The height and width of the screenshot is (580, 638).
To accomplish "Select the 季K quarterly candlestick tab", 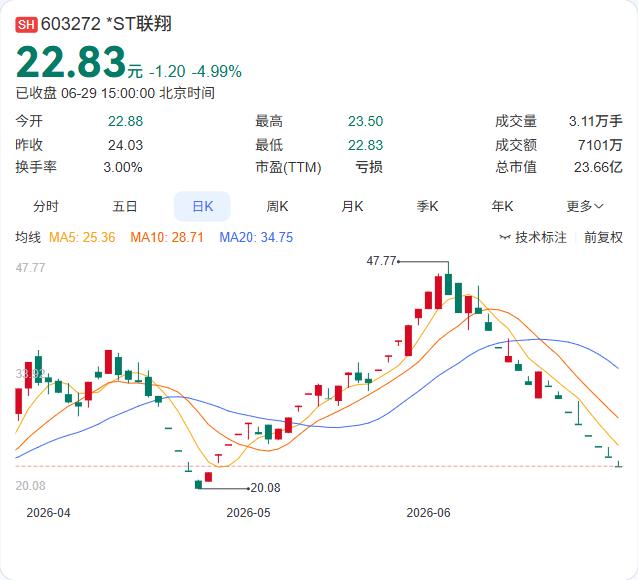I will point(427,206).
